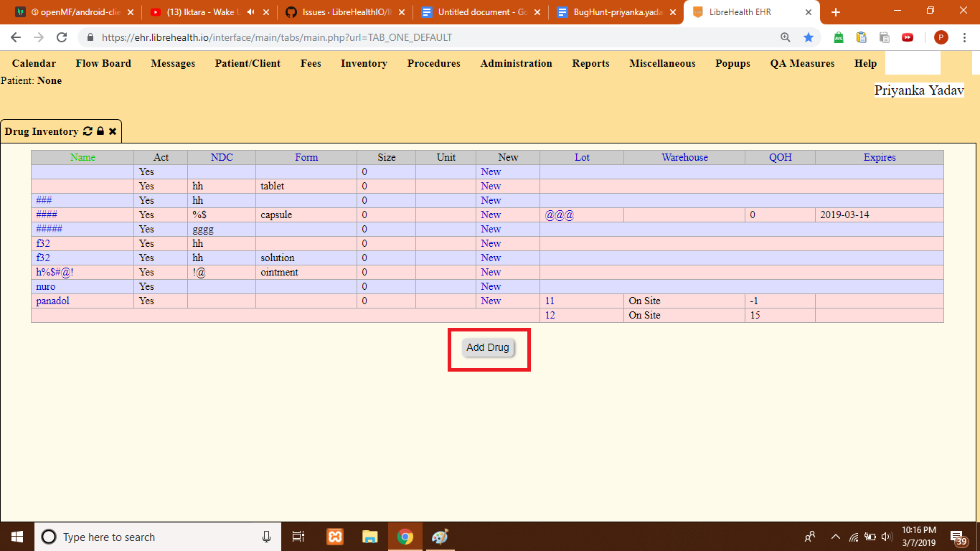Open Patient/Client menu
The height and width of the screenshot is (551, 980).
pos(248,63)
